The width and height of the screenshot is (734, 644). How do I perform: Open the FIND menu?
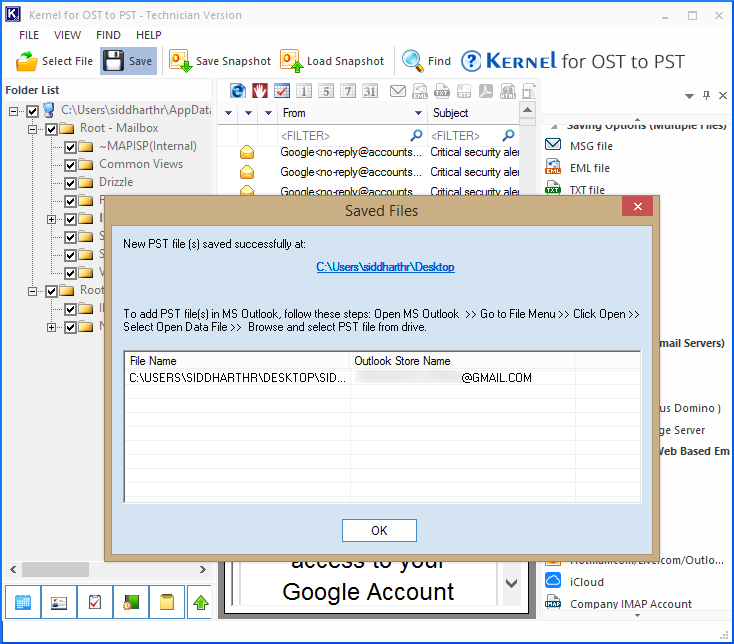tap(108, 35)
